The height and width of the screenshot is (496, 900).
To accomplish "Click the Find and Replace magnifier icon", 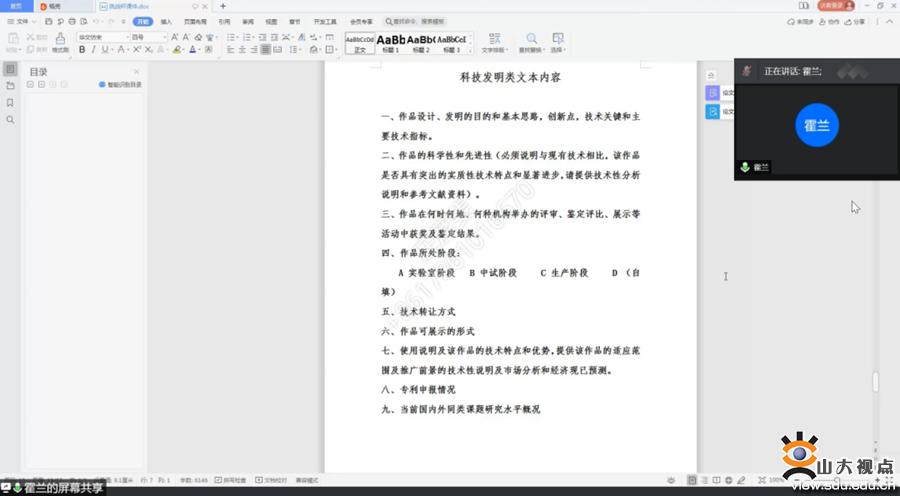I will 530,39.
